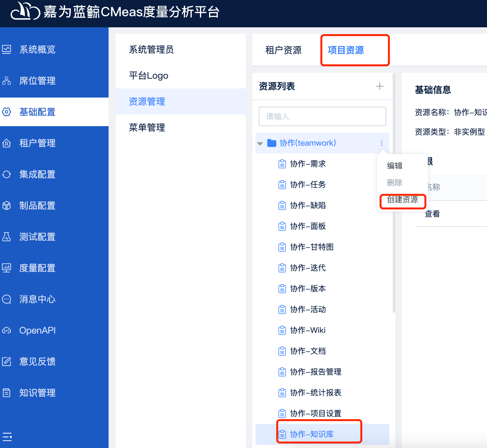The image size is (487, 448).
Task: Select the 协作–Wiki resource
Action: click(322, 330)
